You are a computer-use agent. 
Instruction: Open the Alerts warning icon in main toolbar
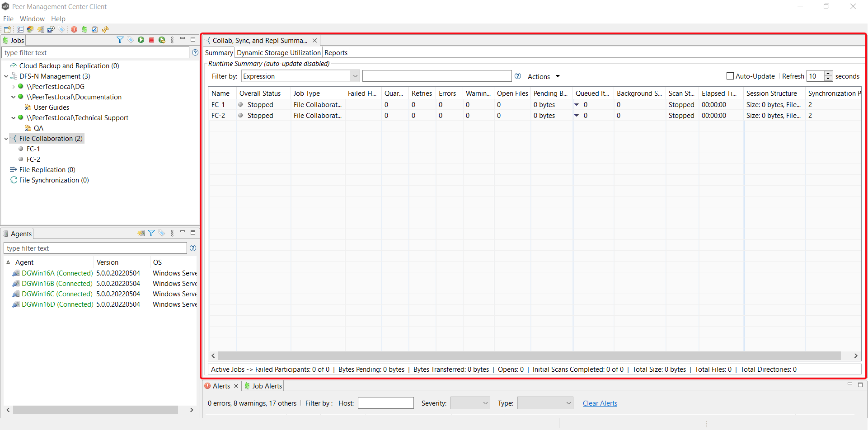click(74, 29)
